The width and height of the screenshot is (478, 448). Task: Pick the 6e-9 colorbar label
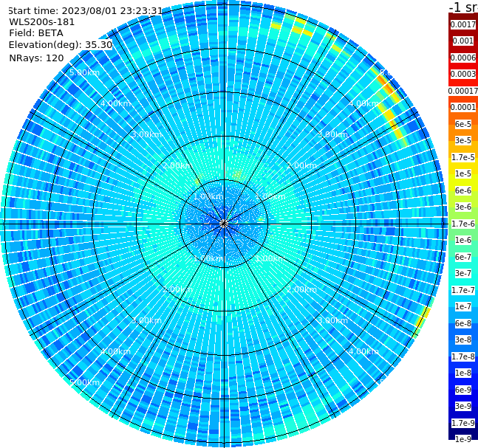coord(463,390)
